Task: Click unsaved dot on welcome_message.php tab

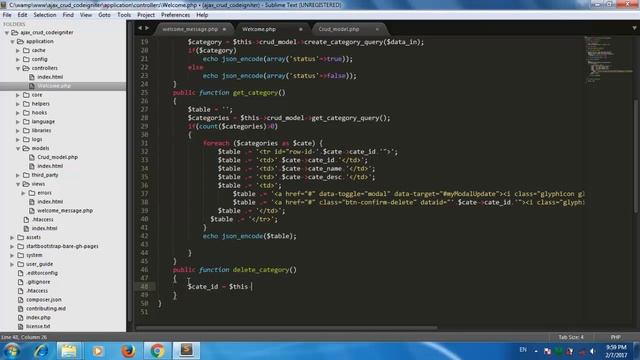Action: click(224, 29)
